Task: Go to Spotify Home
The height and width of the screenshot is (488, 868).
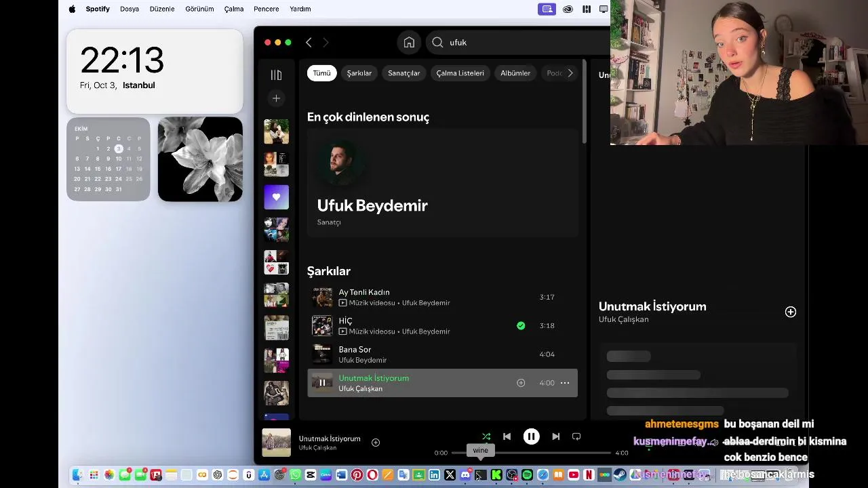Action: [x=409, y=42]
